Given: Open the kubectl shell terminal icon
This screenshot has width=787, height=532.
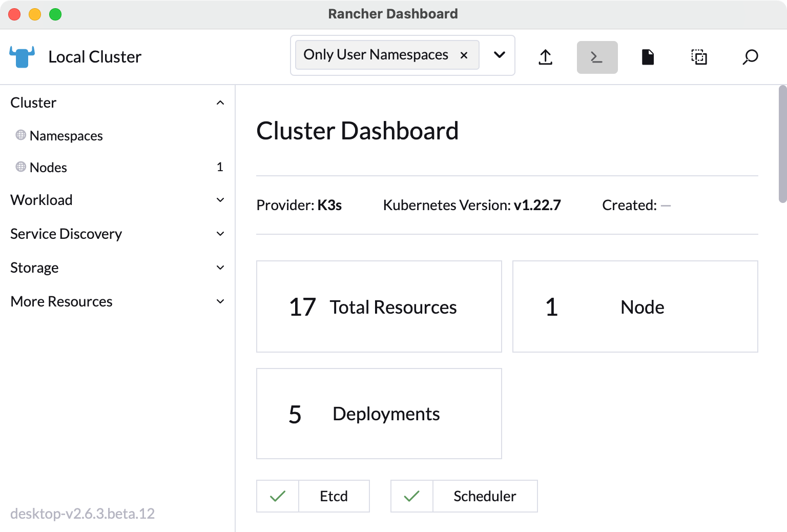Looking at the screenshot, I should (x=597, y=57).
